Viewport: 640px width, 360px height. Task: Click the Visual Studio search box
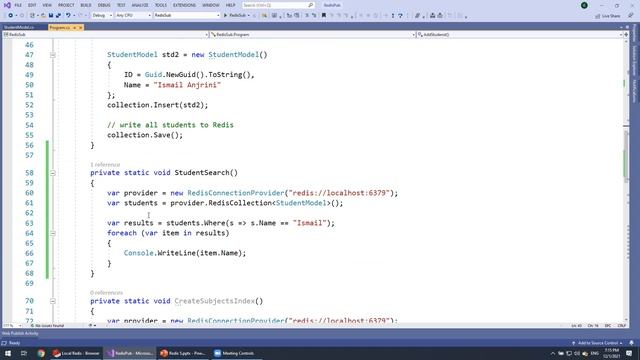click(278, 5)
